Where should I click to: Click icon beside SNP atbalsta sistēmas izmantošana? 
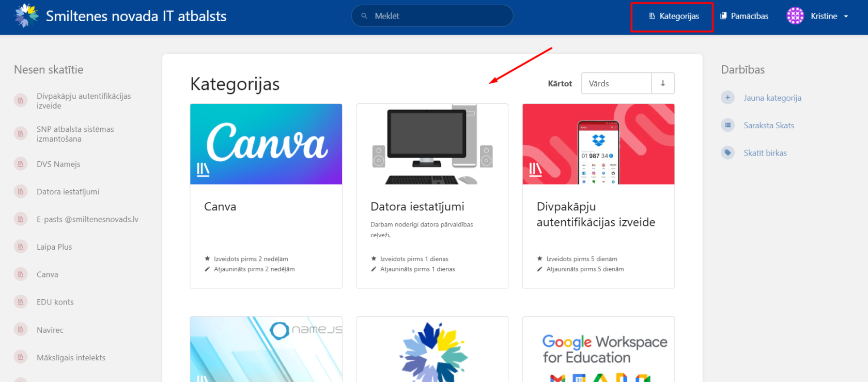21,134
